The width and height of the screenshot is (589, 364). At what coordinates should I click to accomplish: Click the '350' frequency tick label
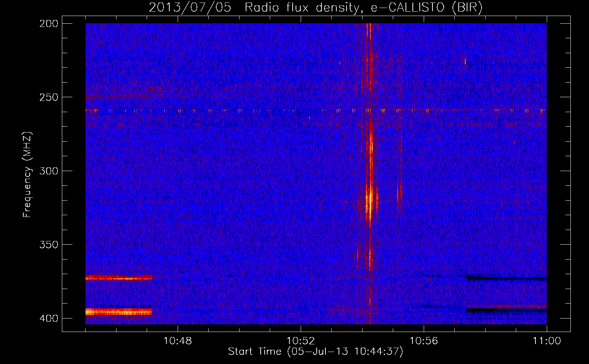pos(49,245)
